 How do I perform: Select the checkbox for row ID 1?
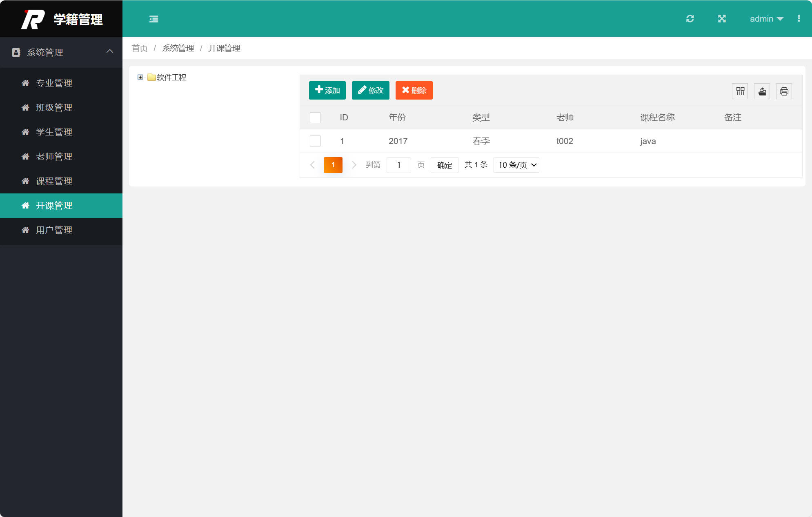pos(315,141)
